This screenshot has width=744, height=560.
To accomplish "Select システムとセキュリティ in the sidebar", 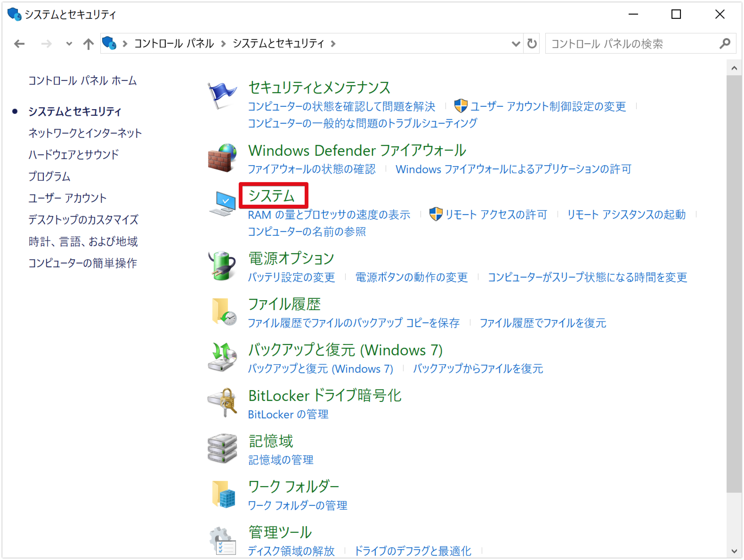I will 75,112.
